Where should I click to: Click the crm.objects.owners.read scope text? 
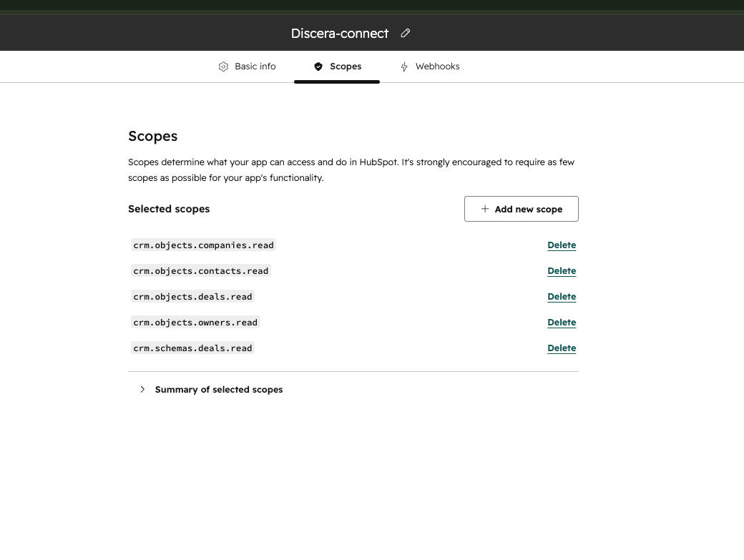[x=195, y=323]
